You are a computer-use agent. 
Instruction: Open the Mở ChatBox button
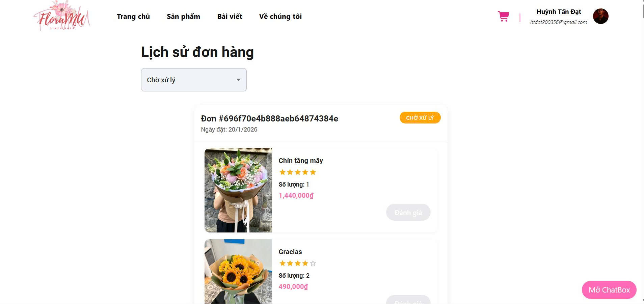pyautogui.click(x=609, y=290)
